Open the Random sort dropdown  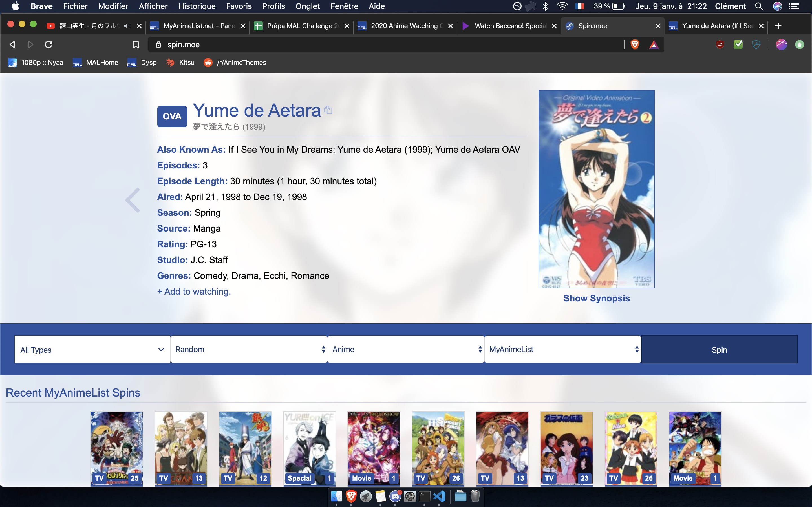pyautogui.click(x=249, y=349)
